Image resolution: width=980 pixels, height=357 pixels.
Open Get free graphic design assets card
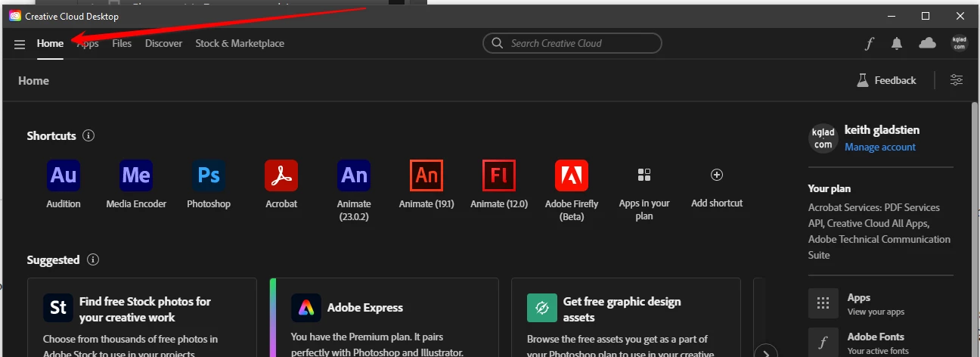coord(626,318)
